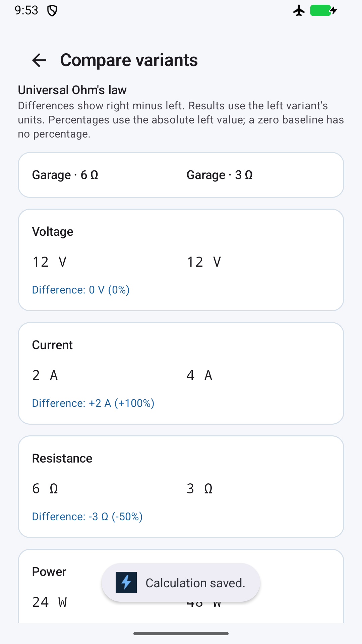Screen dimensions: 362x644
Task: Tap the back arrow icon
Action: (x=39, y=60)
